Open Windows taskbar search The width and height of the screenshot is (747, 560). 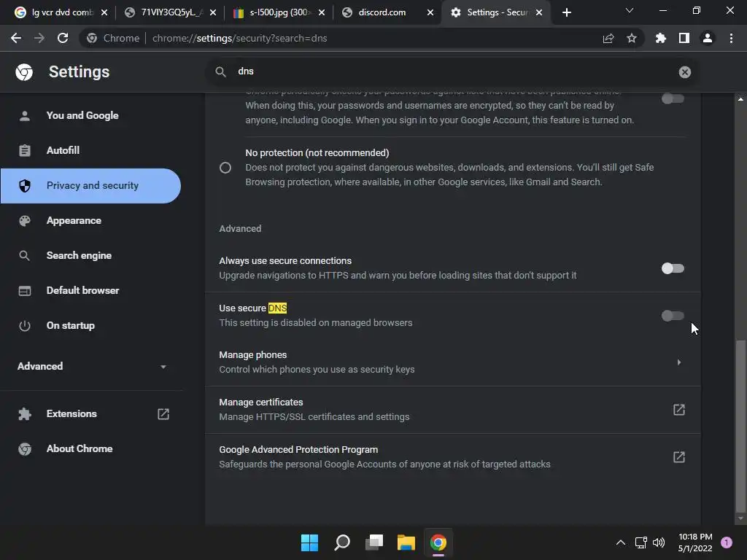pos(342,542)
